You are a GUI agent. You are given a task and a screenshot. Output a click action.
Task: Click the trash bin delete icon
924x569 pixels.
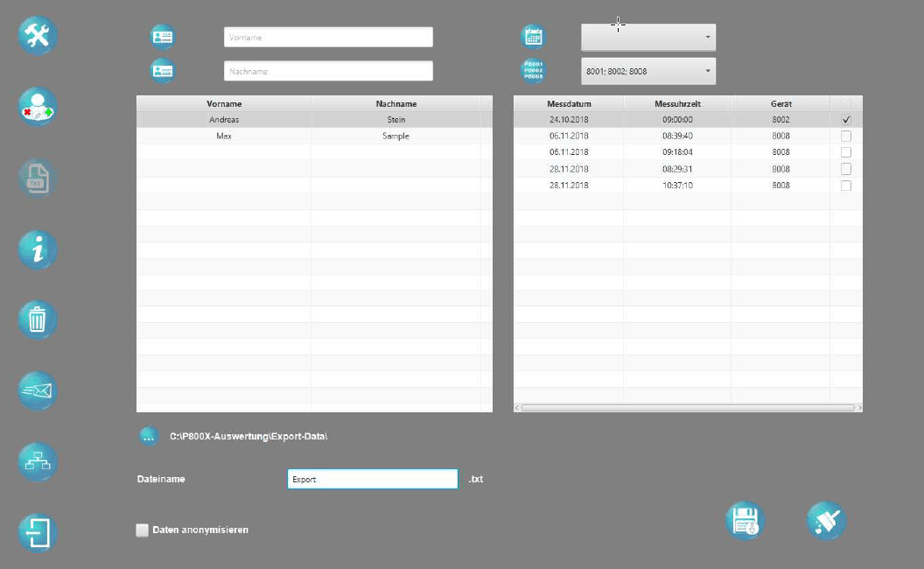coord(38,320)
